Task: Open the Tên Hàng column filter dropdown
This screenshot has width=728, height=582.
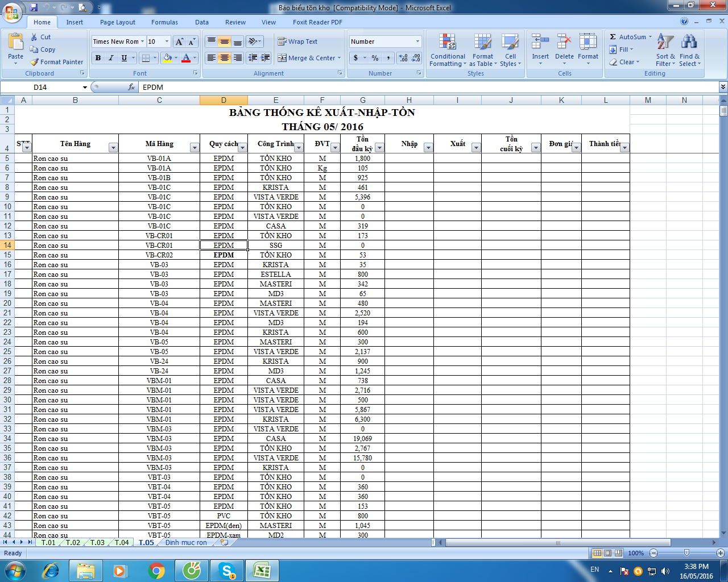Action: (x=113, y=148)
